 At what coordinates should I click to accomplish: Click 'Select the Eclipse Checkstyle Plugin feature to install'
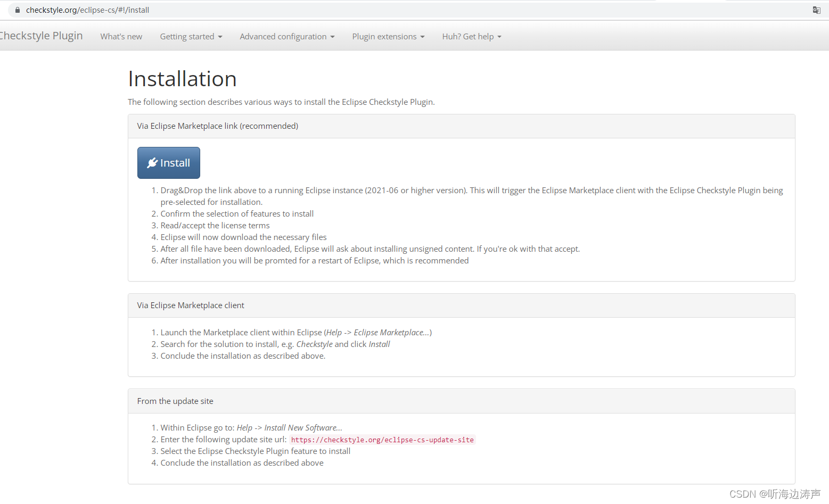click(256, 451)
